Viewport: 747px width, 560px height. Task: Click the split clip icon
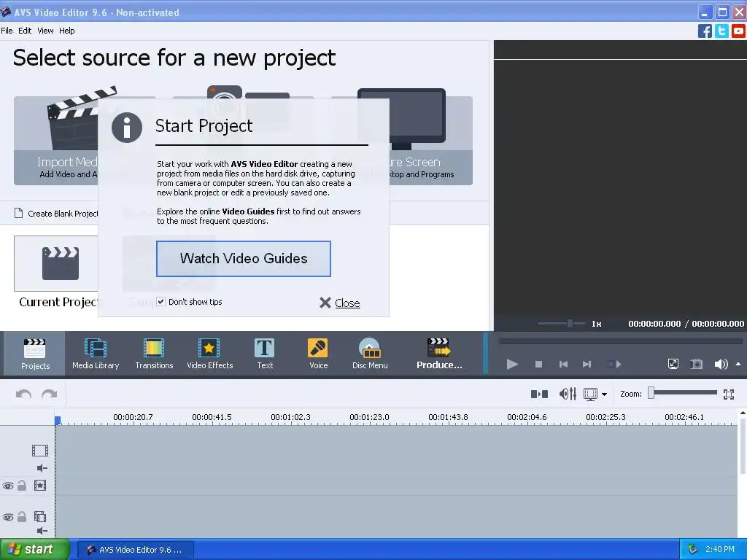coord(539,394)
